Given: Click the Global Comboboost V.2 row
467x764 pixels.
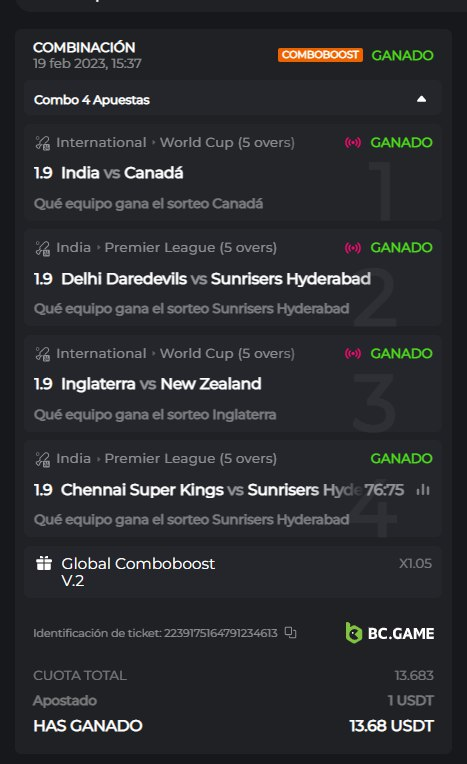Looking at the screenshot, I should tap(233, 572).
